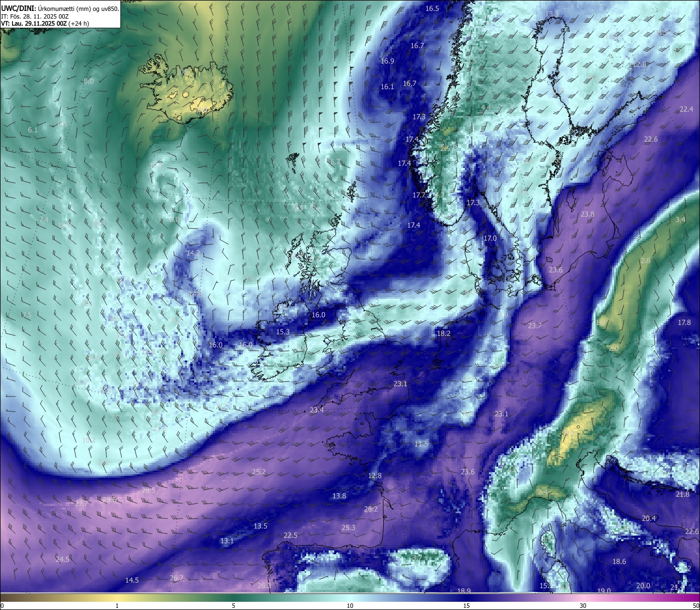Click the 14.5 value label
The height and width of the screenshot is (610, 700).
coord(132,580)
